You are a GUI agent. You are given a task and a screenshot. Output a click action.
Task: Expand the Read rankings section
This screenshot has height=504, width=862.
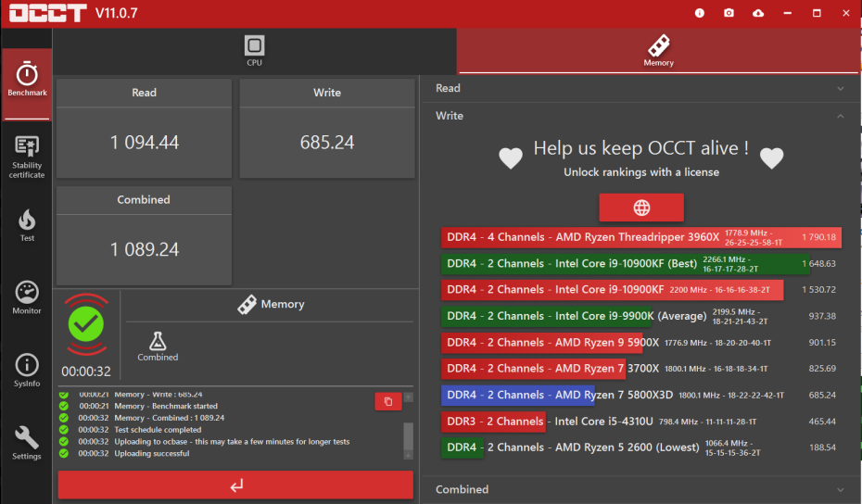tap(640, 89)
